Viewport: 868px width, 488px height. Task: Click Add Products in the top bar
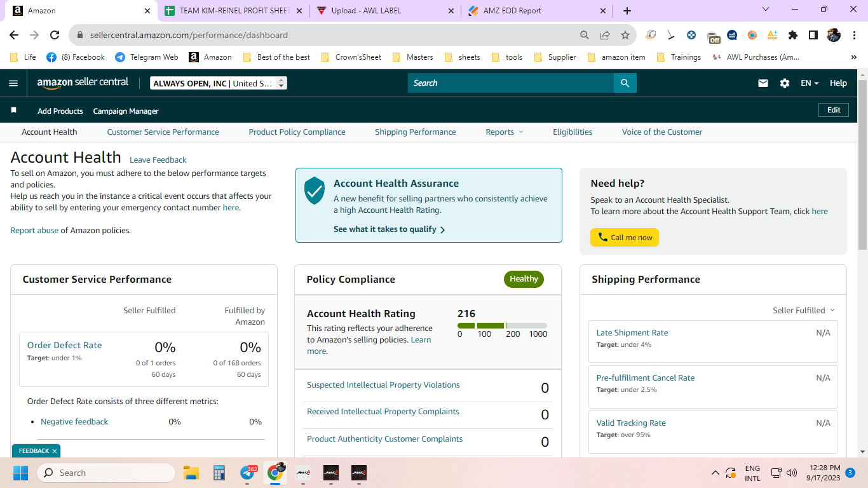60,111
